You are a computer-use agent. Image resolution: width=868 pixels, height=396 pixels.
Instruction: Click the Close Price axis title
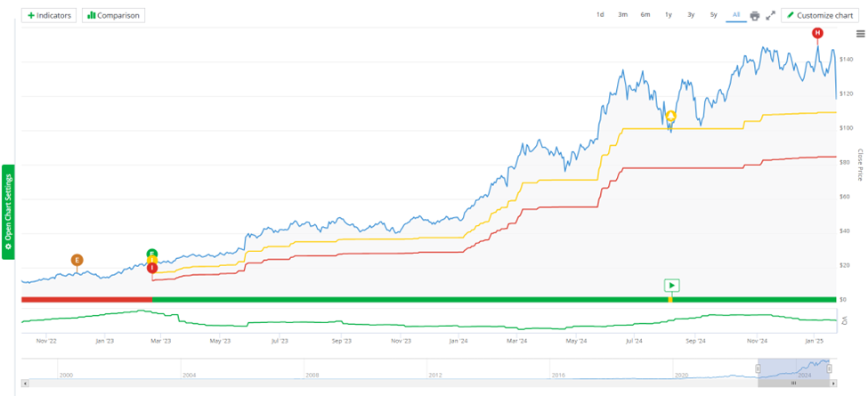click(860, 165)
